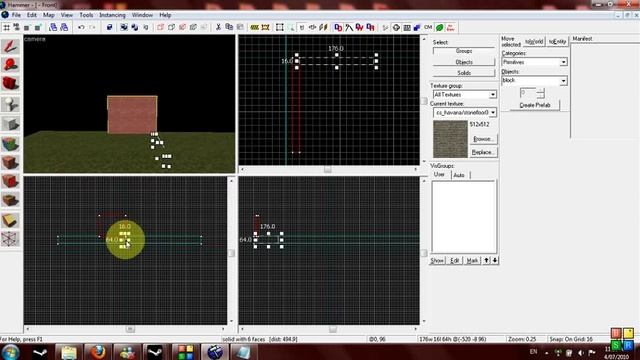Click the Larger grid icon
The height and width of the screenshot is (360, 640).
[x=38, y=27]
